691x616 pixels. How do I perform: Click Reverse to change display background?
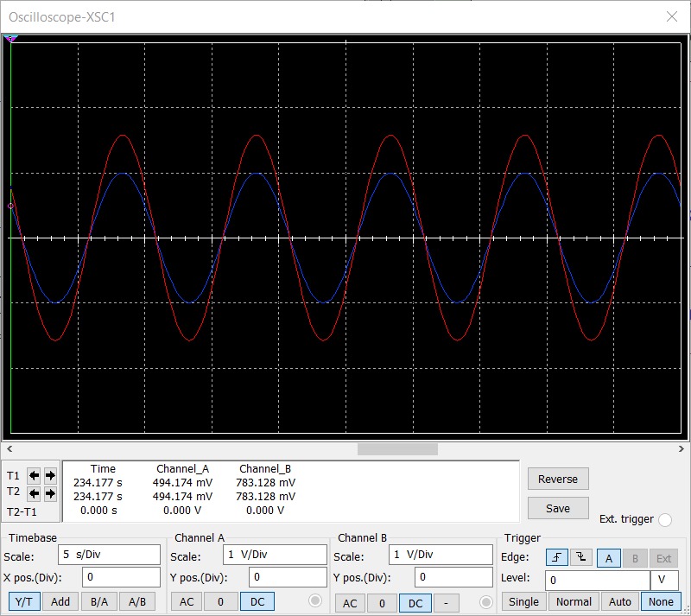click(x=558, y=478)
